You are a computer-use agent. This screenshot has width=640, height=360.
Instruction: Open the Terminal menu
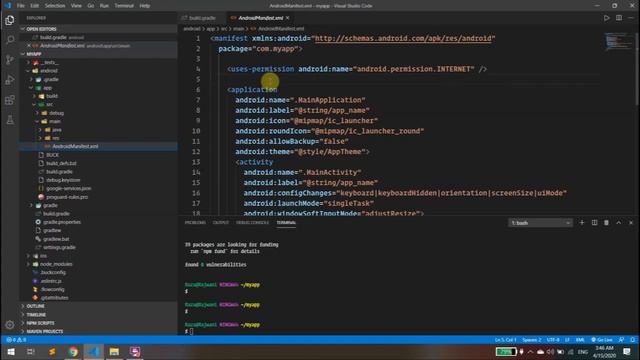(x=124, y=6)
